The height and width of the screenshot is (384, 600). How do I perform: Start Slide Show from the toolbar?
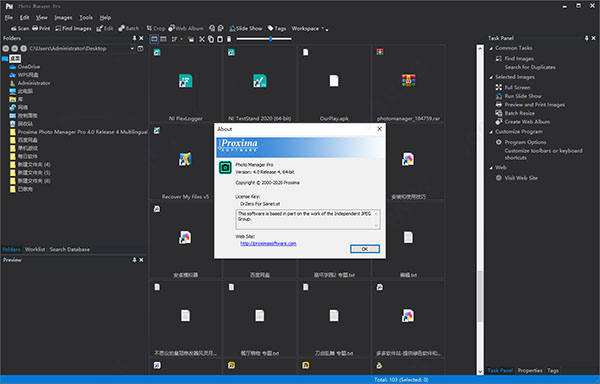pos(246,28)
